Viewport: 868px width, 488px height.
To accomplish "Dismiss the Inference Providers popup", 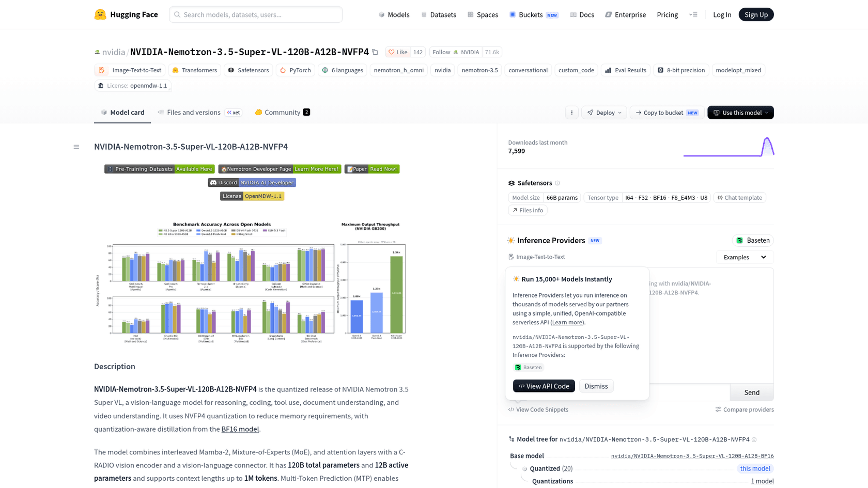I will 596,386.
